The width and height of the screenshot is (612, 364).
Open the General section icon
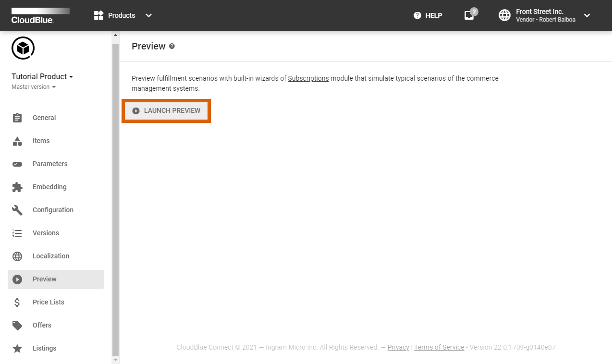coord(18,118)
